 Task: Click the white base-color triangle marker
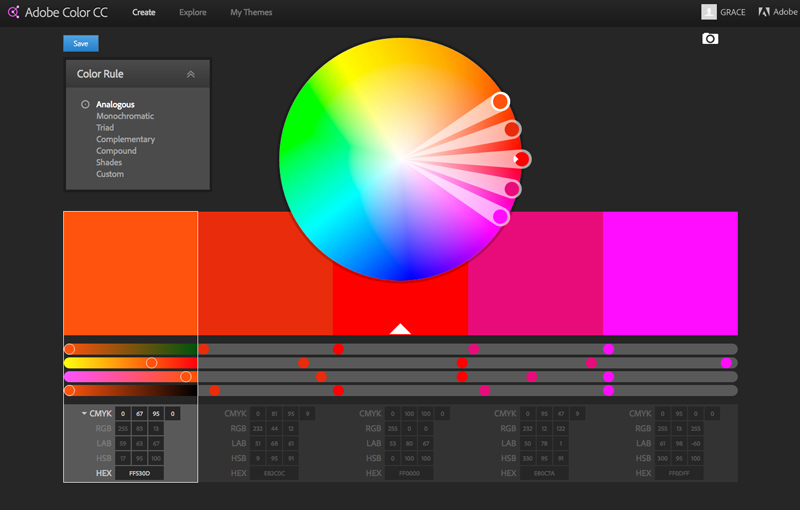click(x=401, y=329)
